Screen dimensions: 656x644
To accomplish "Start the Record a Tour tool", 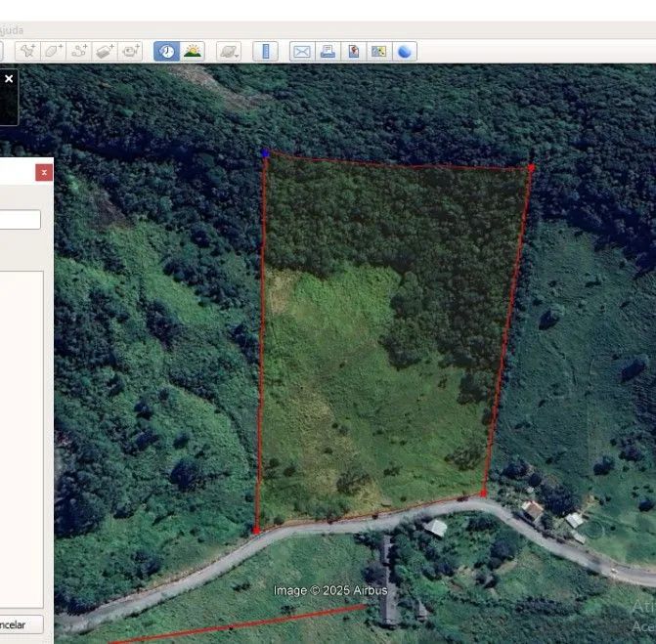I will 130,51.
